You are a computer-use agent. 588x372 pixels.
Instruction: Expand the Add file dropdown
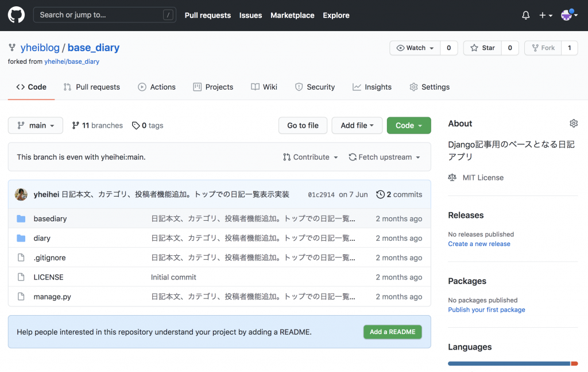pos(357,125)
